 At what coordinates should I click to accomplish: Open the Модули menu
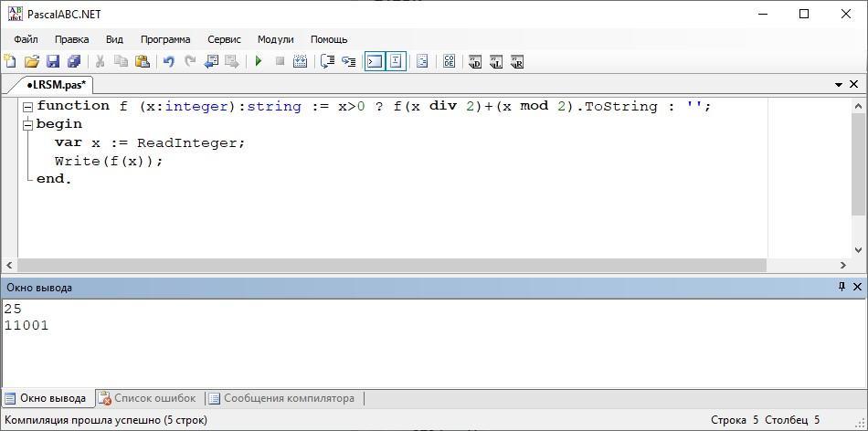point(276,39)
